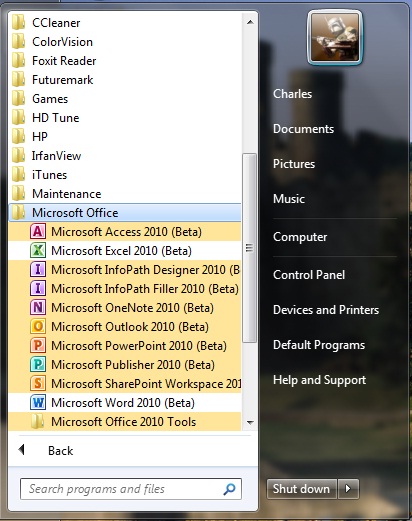The width and height of the screenshot is (412, 521).
Task: Collapse the Microsoft Office folder
Action: [x=125, y=213]
